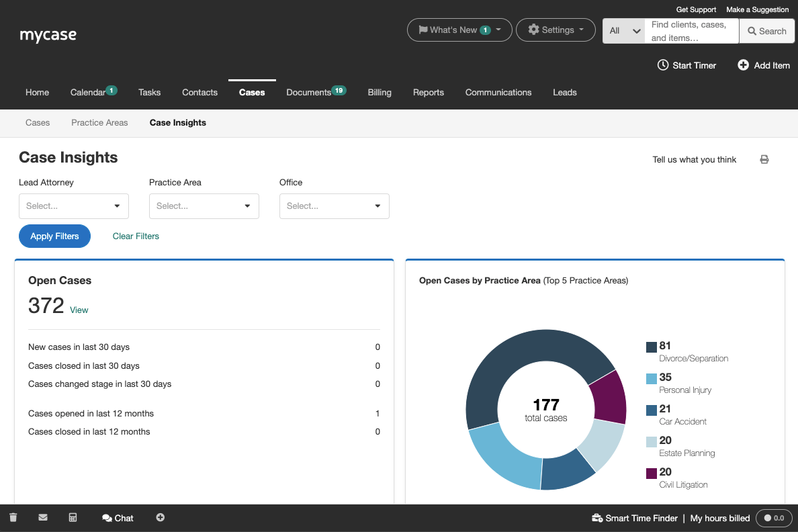View the 372 open cases

[79, 310]
